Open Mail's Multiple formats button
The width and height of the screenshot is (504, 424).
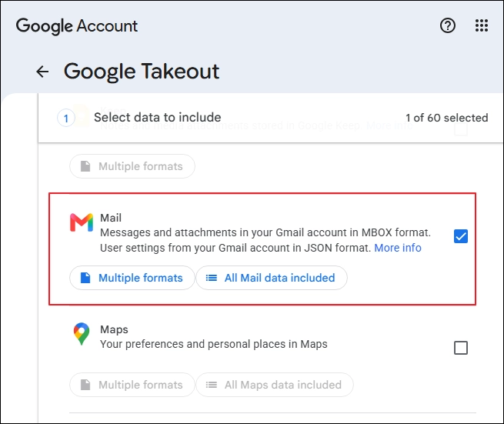[x=132, y=278]
